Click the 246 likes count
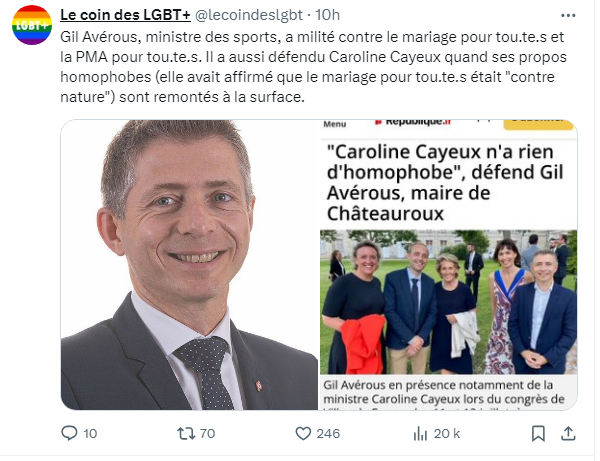This screenshot has width=600, height=461. pyautogui.click(x=328, y=433)
